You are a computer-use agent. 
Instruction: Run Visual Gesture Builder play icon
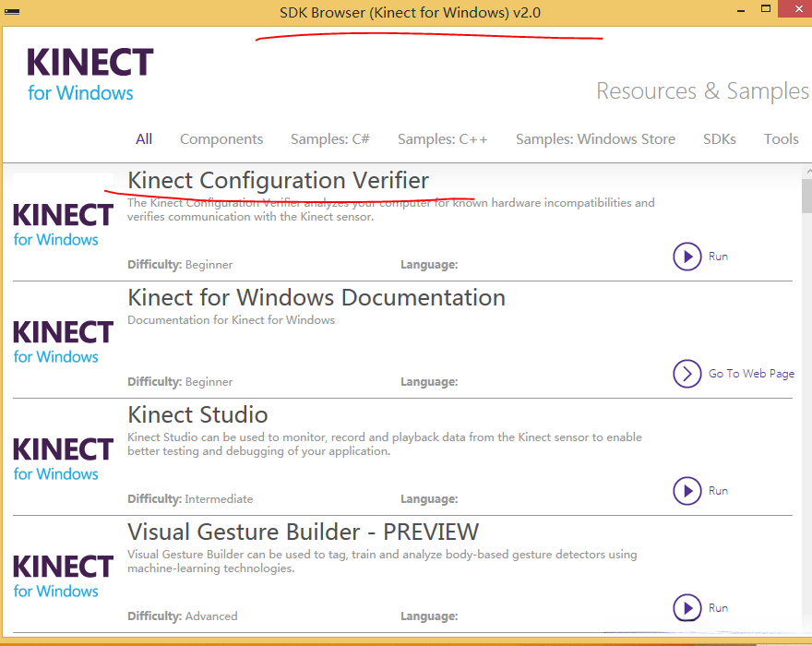[687, 607]
